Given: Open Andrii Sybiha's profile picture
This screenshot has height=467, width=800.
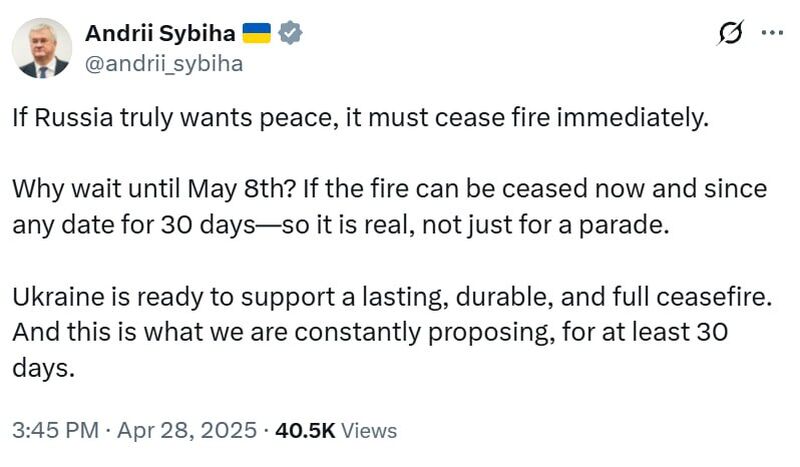Looking at the screenshot, I should click(44, 48).
